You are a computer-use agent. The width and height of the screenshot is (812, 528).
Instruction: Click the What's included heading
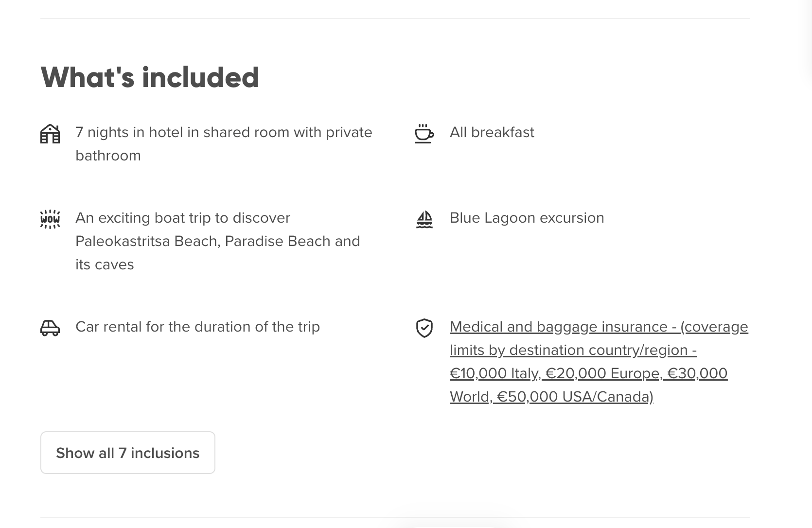coord(150,77)
